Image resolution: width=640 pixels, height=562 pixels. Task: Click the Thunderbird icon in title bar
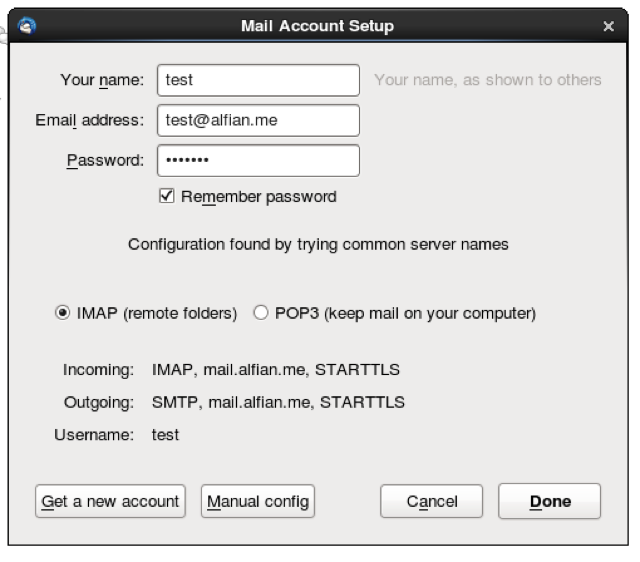point(27,26)
